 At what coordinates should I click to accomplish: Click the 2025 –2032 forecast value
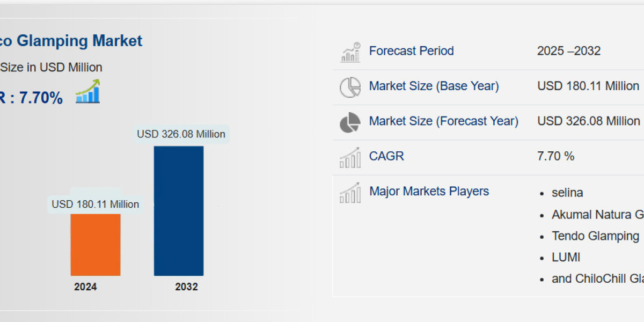click(x=568, y=51)
